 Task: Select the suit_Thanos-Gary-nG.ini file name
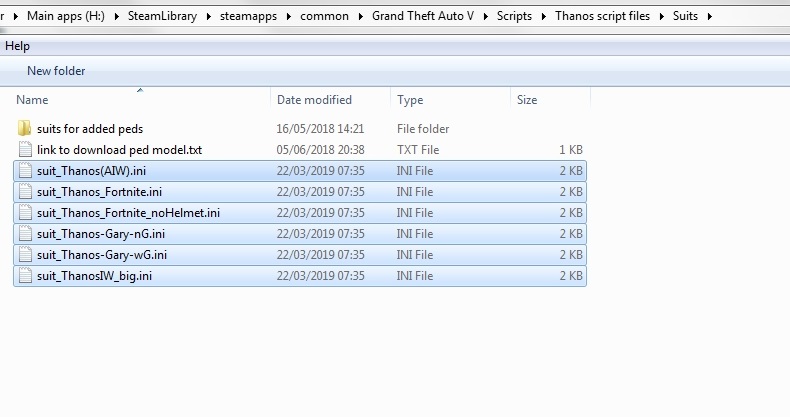click(101, 234)
